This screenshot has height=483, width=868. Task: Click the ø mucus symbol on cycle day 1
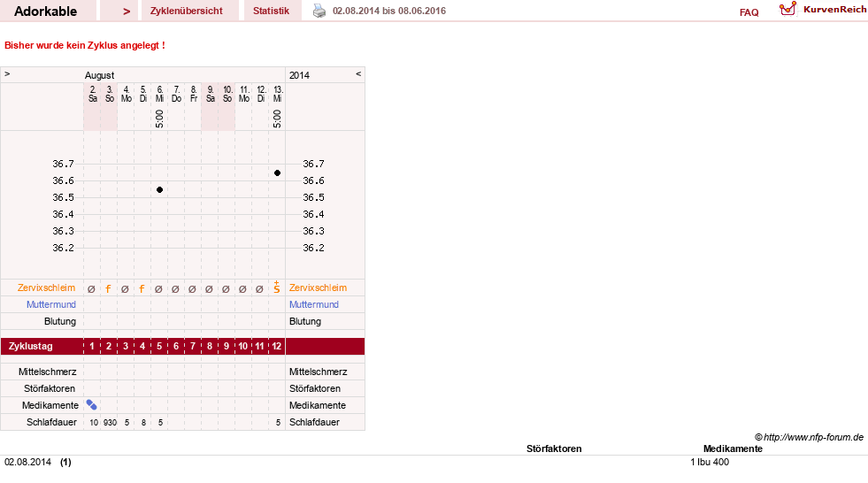[x=91, y=288]
